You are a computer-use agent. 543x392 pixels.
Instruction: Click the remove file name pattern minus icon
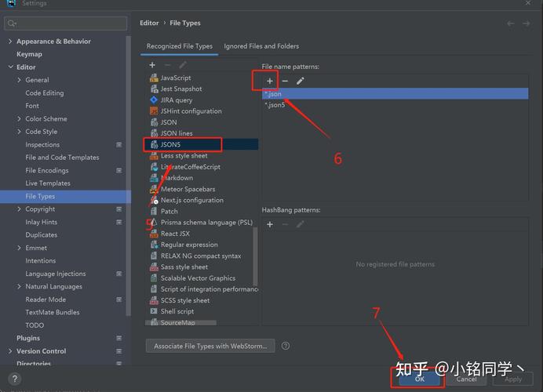tap(285, 81)
